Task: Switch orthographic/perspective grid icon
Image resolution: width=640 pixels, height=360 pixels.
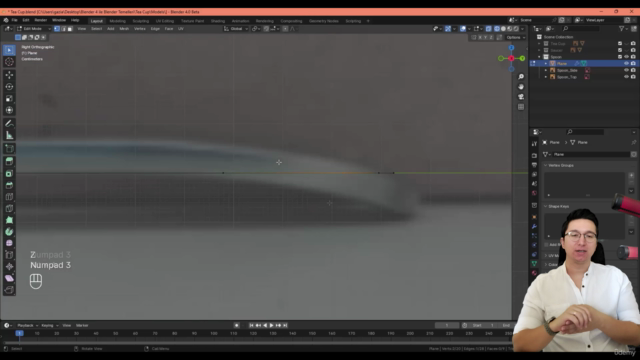Action: [521, 107]
